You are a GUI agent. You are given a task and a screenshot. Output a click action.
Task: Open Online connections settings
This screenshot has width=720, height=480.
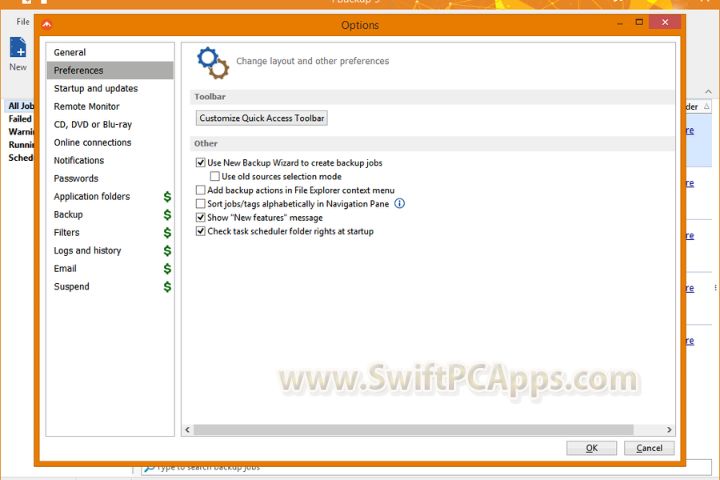pyautogui.click(x=110, y=142)
